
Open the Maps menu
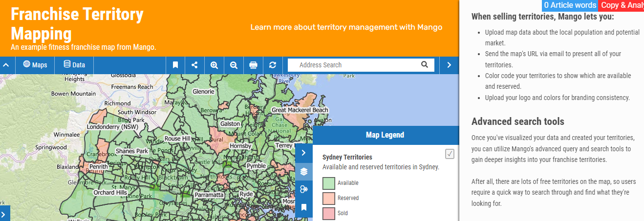[x=35, y=65]
